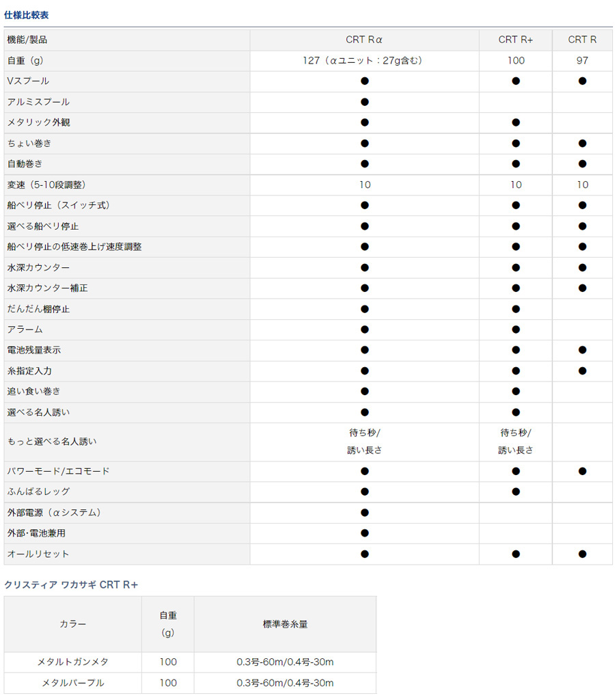
Task: Click the 自重（g） row label
Action: click(25, 60)
